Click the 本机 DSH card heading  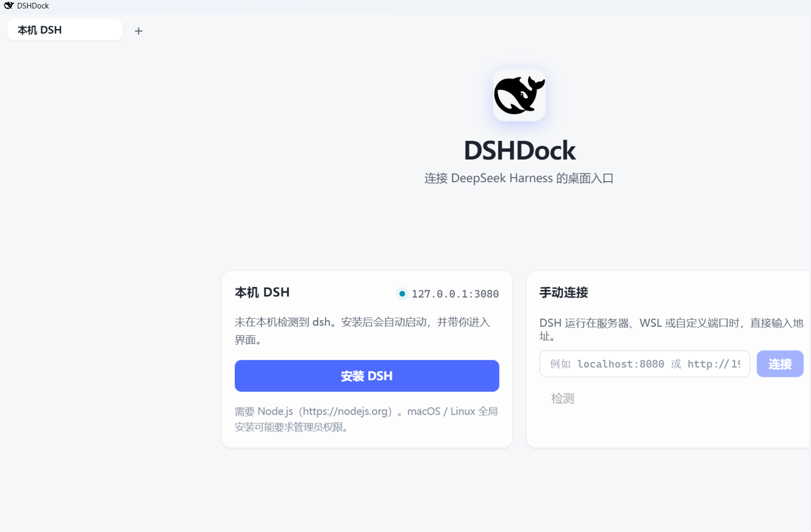262,293
